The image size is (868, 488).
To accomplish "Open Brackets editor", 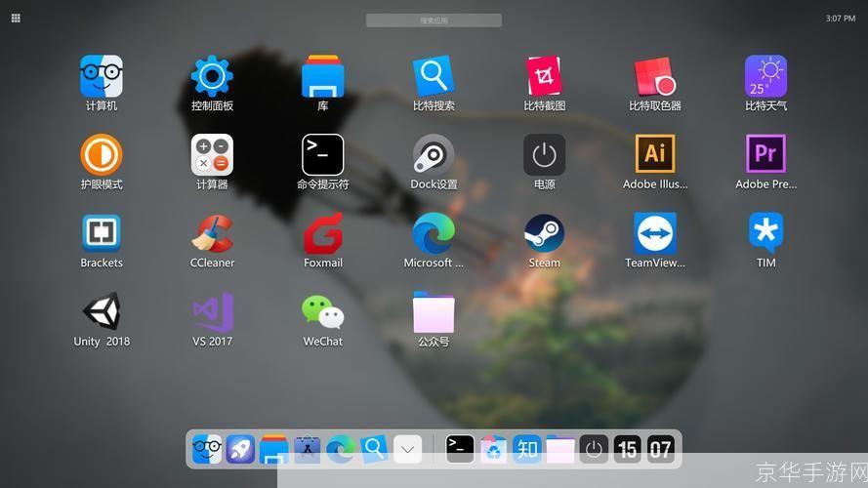I will click(102, 233).
